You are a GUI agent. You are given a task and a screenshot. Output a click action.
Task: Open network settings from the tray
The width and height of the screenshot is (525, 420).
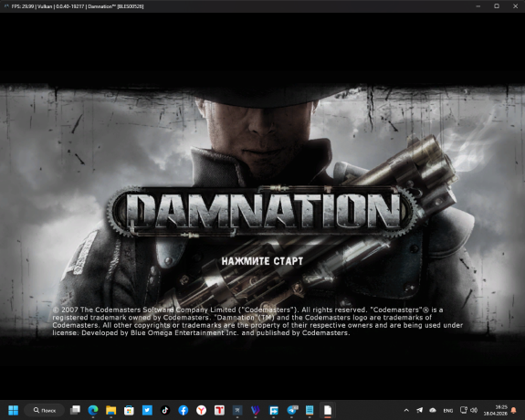tap(464, 410)
